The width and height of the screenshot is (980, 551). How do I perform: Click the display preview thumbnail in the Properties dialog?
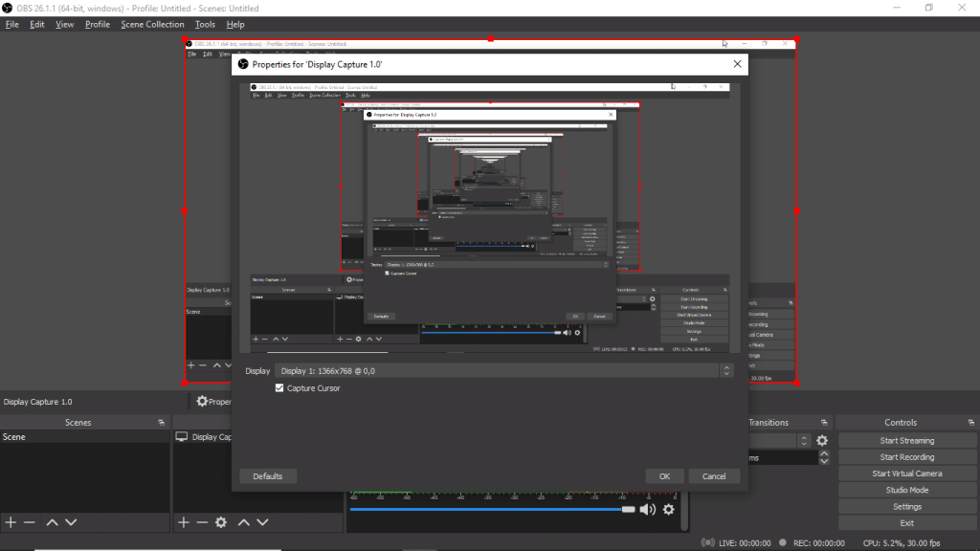click(490, 218)
